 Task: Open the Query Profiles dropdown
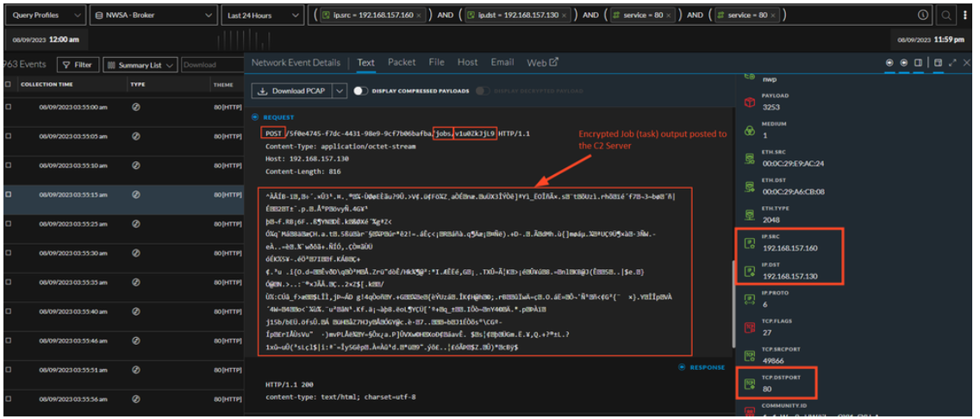click(44, 16)
